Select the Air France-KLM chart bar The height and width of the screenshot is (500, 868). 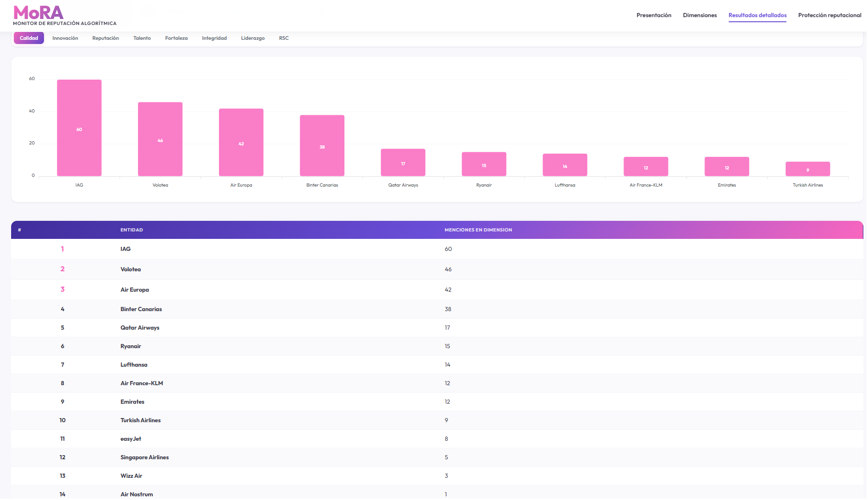(x=646, y=167)
